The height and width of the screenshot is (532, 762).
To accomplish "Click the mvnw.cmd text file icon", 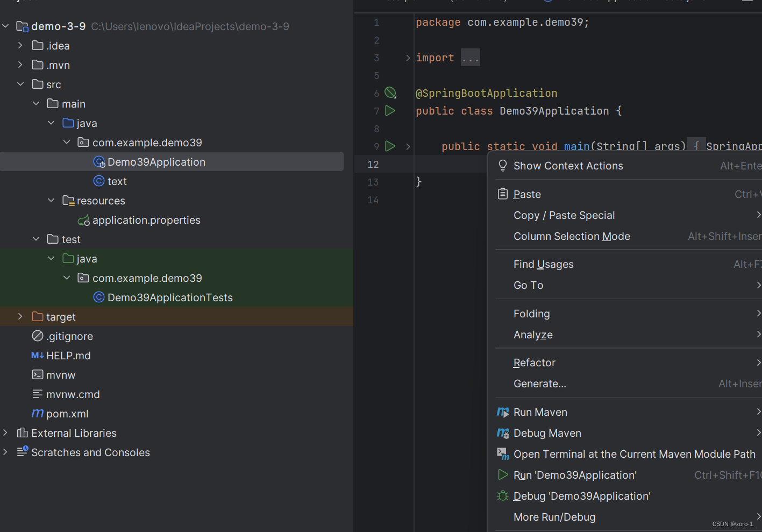I will pyautogui.click(x=38, y=394).
